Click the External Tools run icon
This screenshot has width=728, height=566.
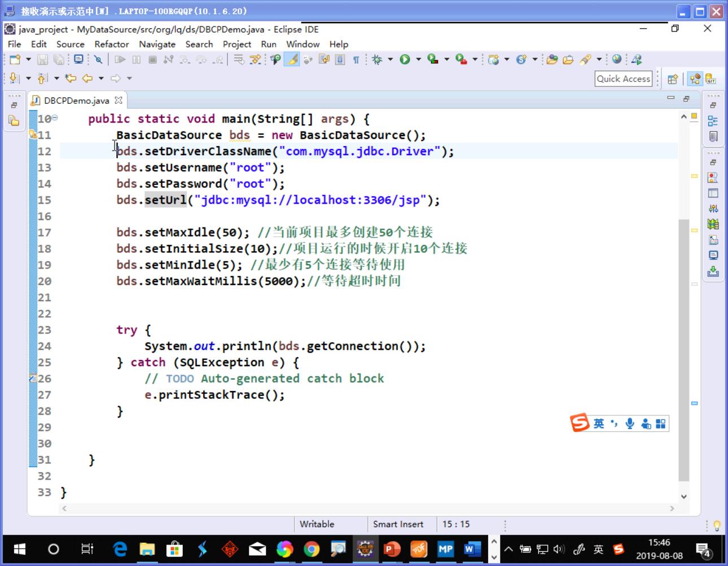[461, 59]
